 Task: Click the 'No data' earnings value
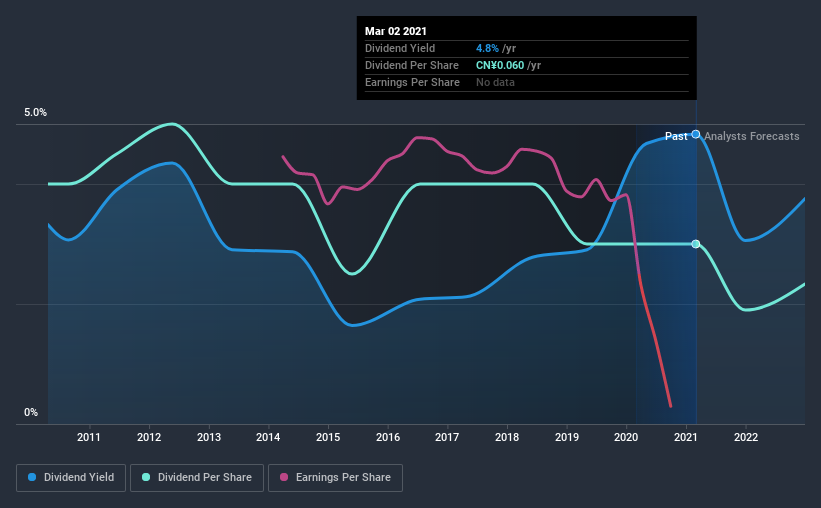(495, 82)
